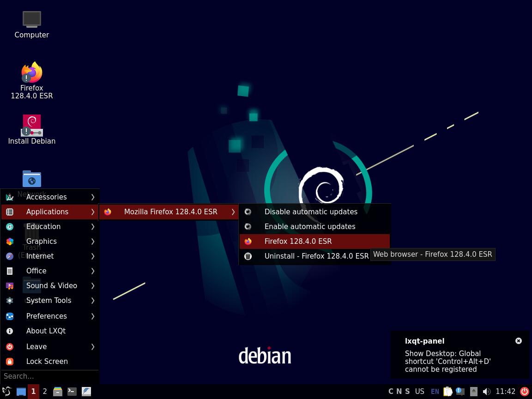Viewport: 532px width, 399px height.
Task: Switch the US keyboard layout indicator
Action: [x=420, y=392]
